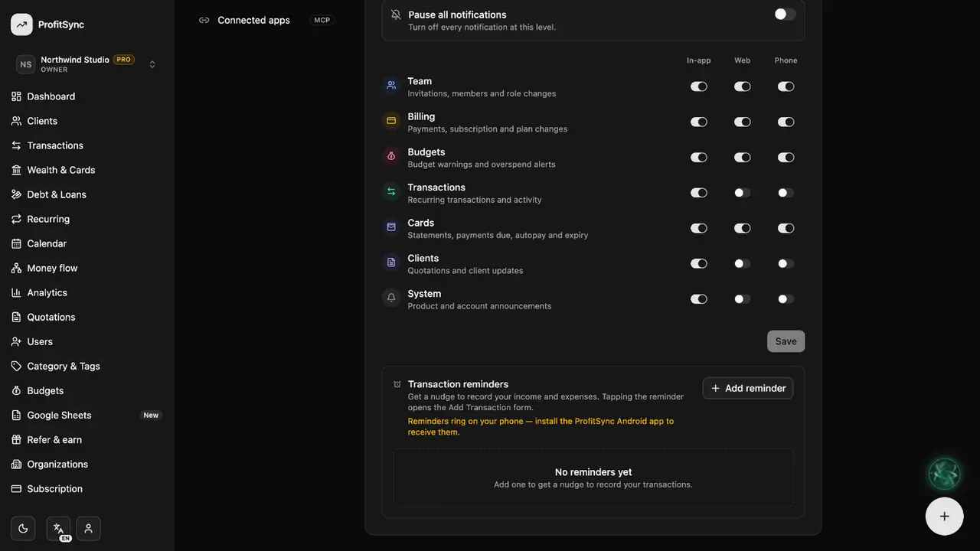Viewport: 980px width, 551px height.
Task: Open the Connected apps settings tab
Action: 266,20
